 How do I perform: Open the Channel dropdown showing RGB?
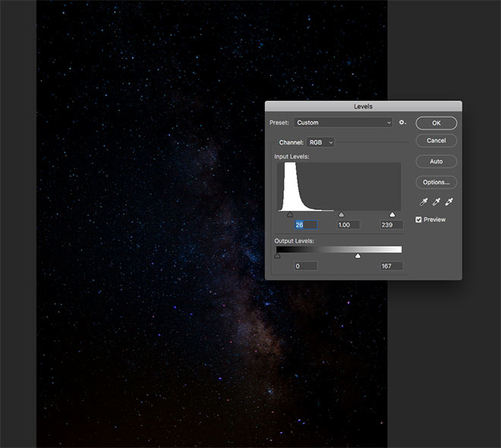[x=320, y=142]
